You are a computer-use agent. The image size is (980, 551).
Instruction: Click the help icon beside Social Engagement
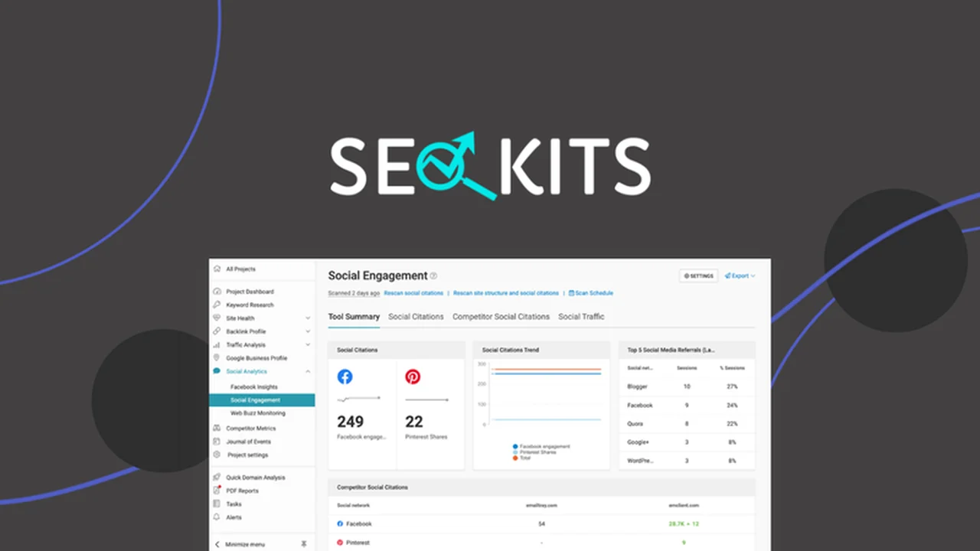(x=433, y=275)
